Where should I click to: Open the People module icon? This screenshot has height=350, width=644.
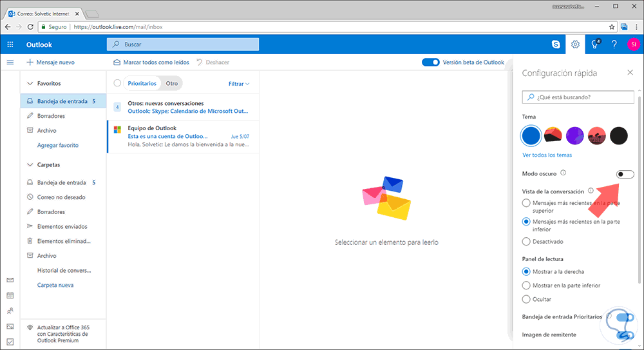pyautogui.click(x=10, y=311)
